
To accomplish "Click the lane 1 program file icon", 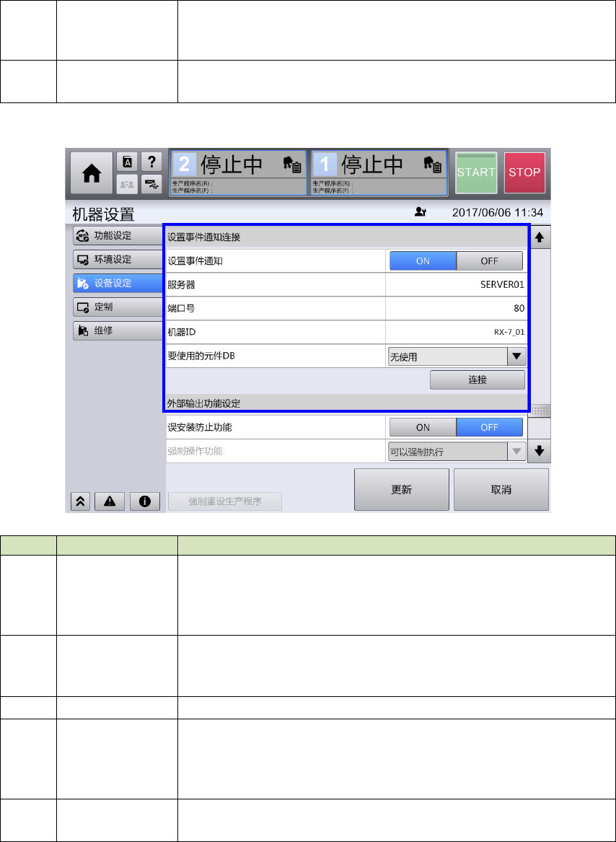I will [x=433, y=166].
